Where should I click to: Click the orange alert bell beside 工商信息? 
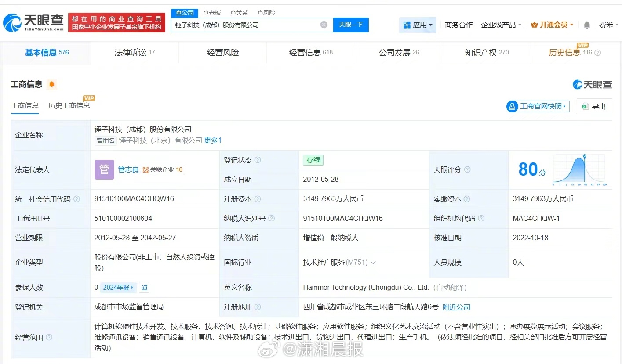click(x=52, y=84)
